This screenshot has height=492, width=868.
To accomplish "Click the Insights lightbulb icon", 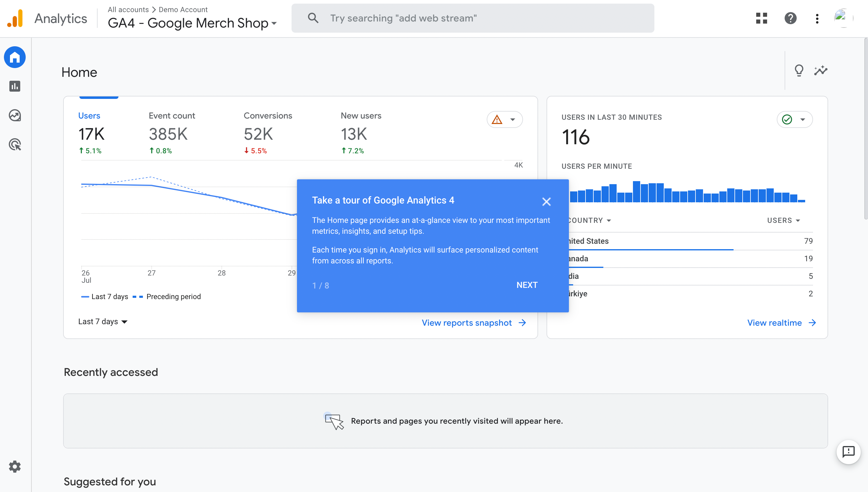I will coord(799,70).
